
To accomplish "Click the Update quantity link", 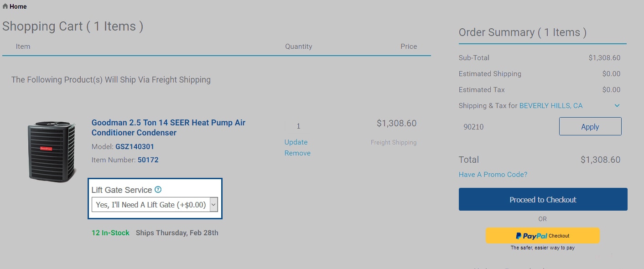I will click(x=296, y=142).
